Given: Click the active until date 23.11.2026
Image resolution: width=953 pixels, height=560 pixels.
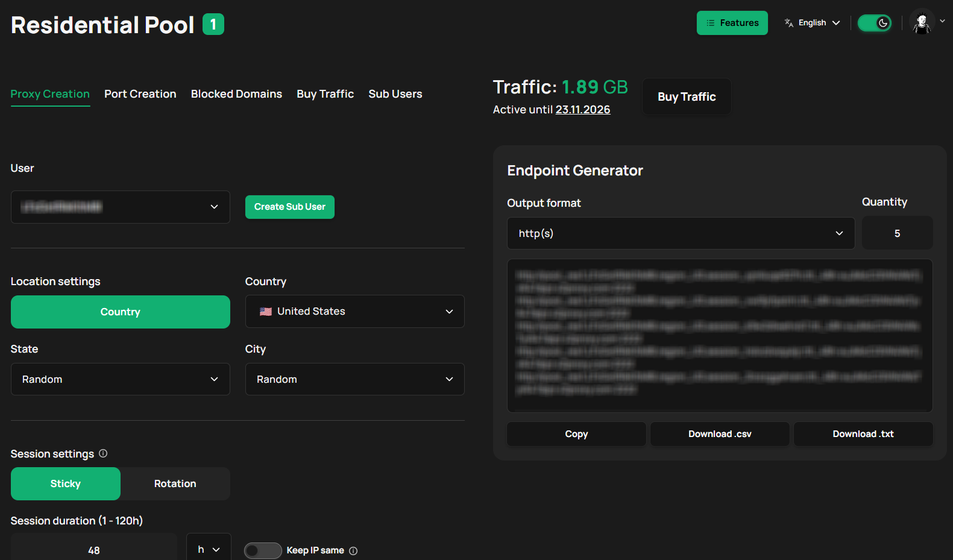Looking at the screenshot, I should coord(583,110).
